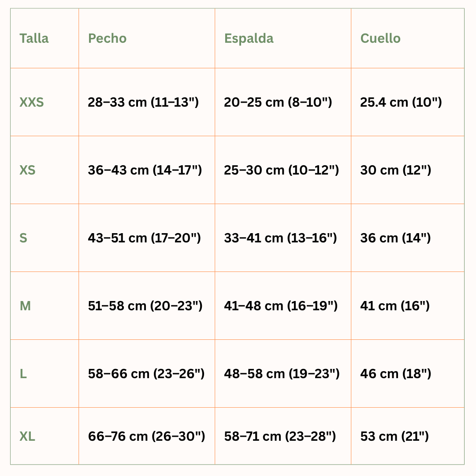The height and width of the screenshot is (476, 476).
Task: Click the Pecho column header
Action: (107, 38)
